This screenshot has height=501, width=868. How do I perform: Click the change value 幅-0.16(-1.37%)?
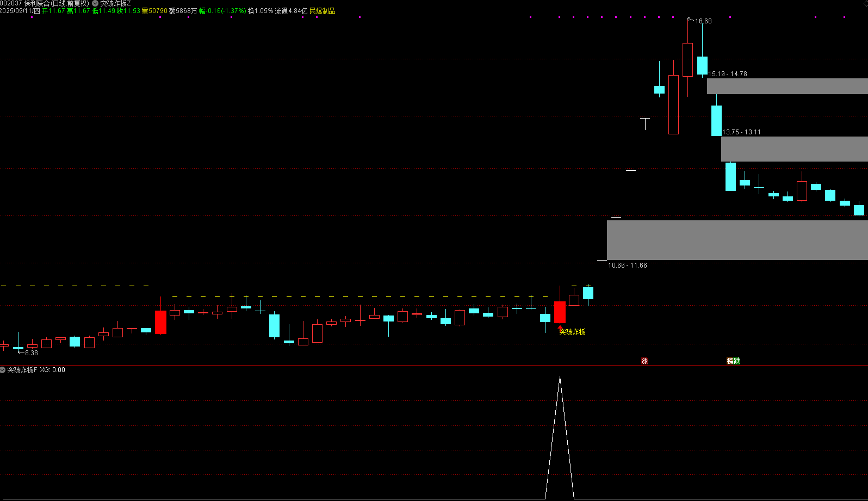pyautogui.click(x=222, y=11)
